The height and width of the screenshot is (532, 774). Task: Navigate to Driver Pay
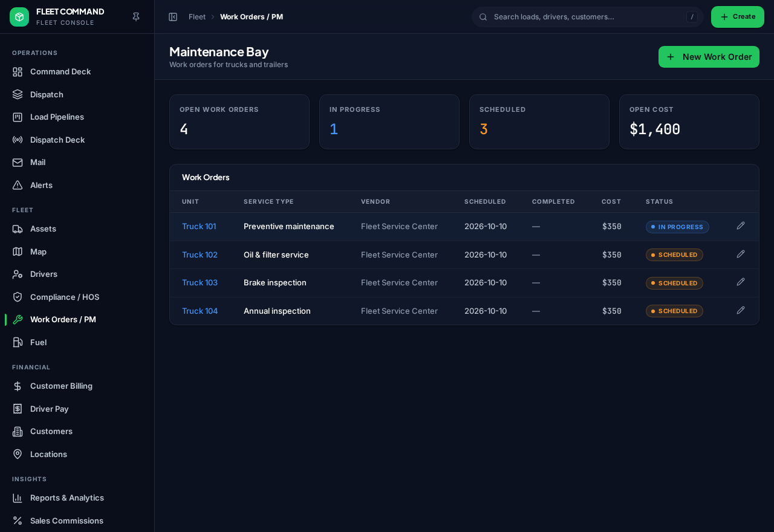(x=77, y=409)
